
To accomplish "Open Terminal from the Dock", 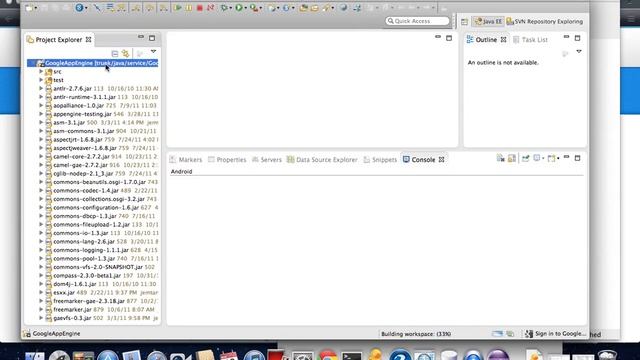I will click(x=352, y=356).
